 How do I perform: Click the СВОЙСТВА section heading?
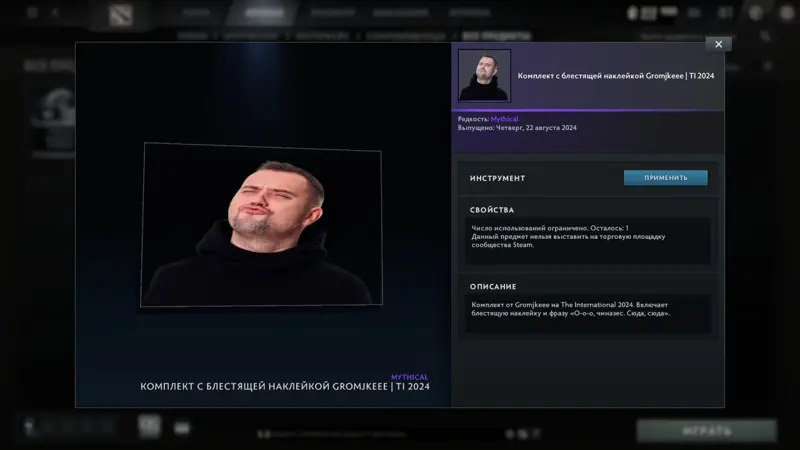coord(492,210)
